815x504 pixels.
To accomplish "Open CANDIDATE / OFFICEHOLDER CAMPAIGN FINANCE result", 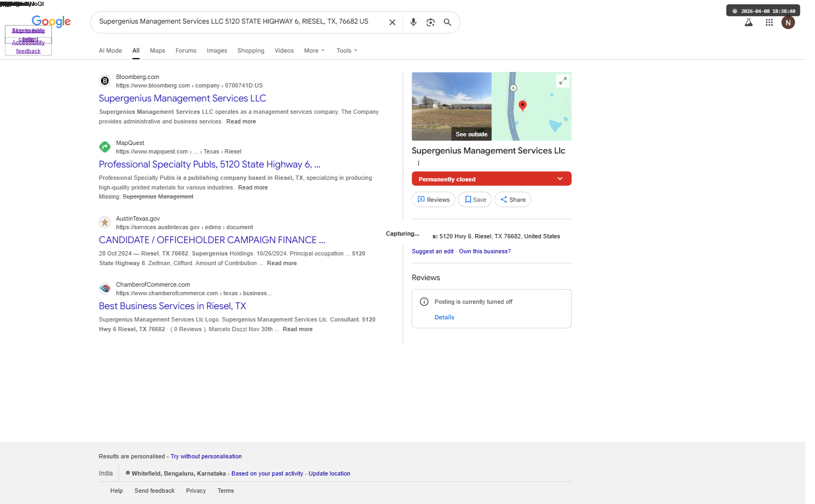I will point(212,240).
